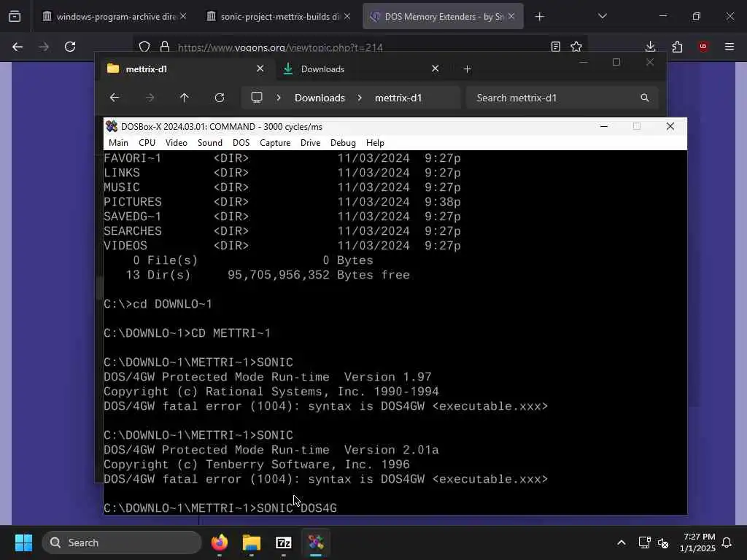Reload the Firefox page

point(70,47)
